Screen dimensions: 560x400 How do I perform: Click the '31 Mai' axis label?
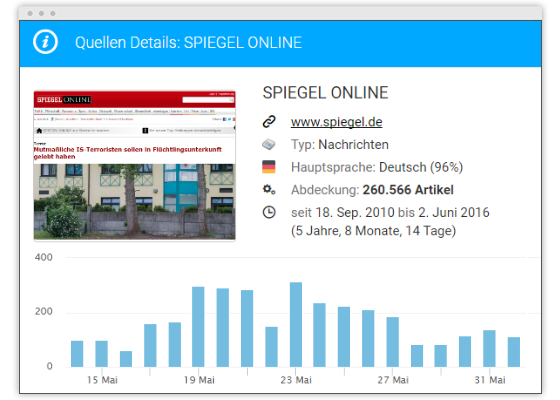click(490, 380)
